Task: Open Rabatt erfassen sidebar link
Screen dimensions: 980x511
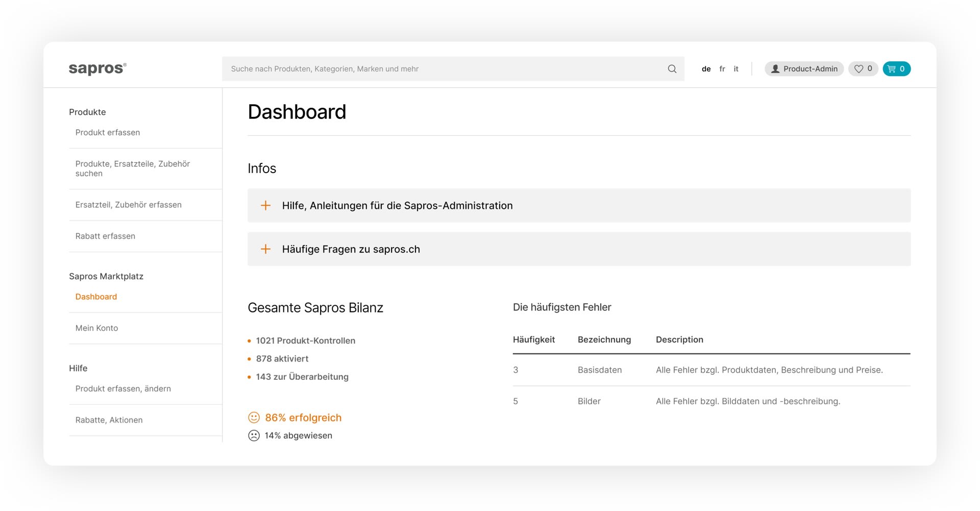Action: (x=105, y=236)
